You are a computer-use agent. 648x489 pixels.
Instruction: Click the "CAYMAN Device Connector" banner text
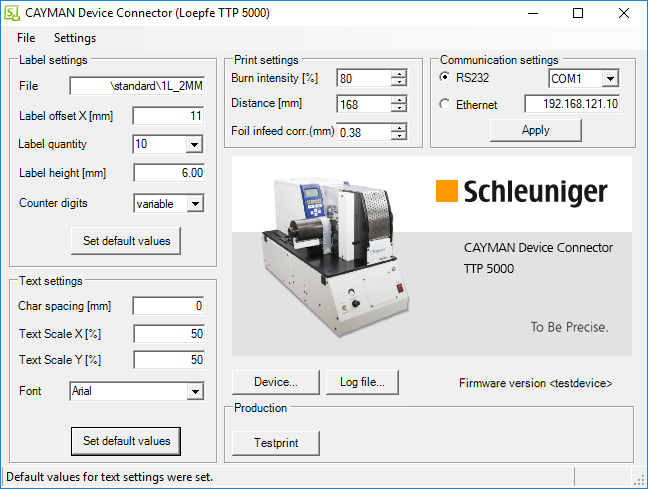pos(538,248)
